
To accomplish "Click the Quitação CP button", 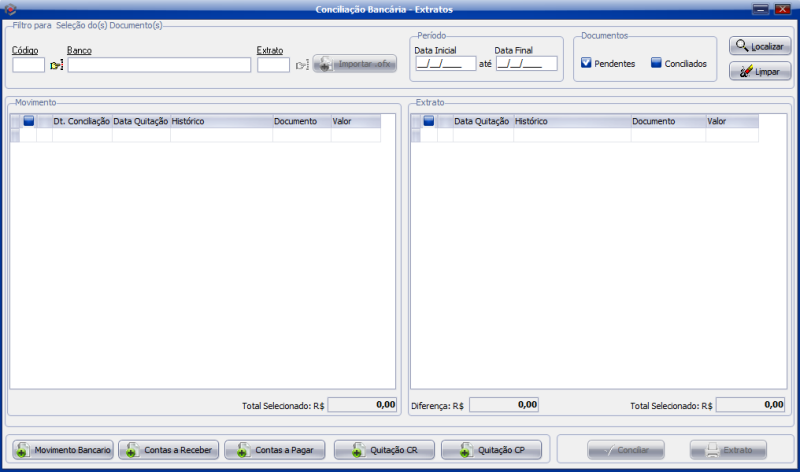I will click(491, 450).
